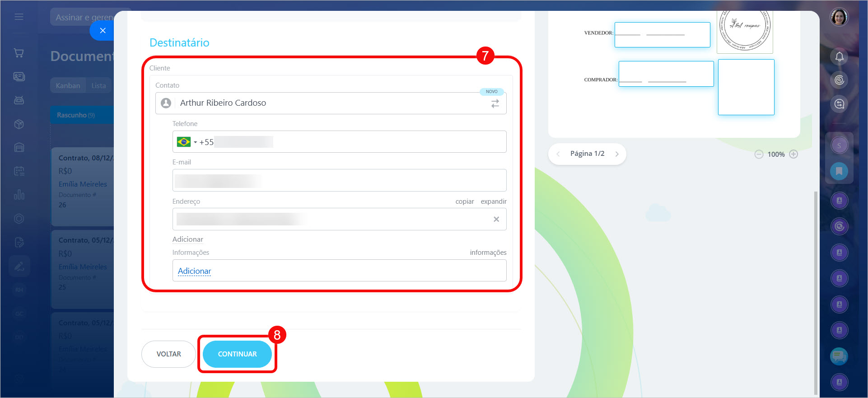Open the calendar tasks sidebar icon

click(x=19, y=171)
